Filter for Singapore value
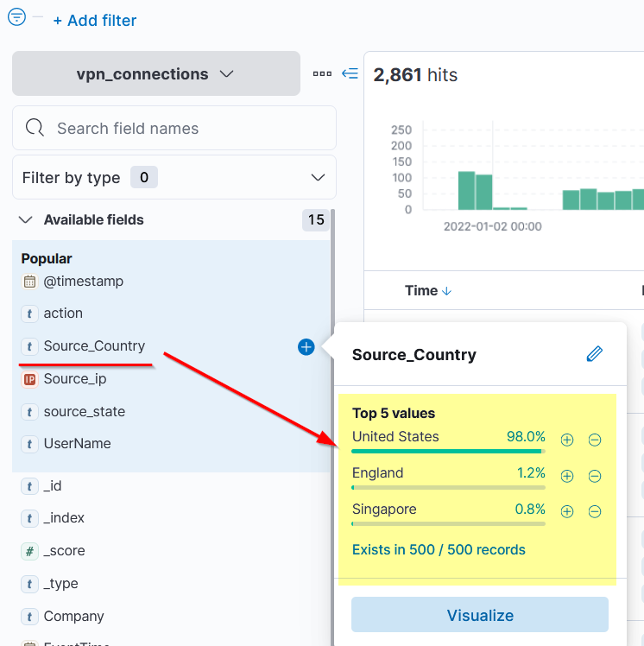 (567, 511)
